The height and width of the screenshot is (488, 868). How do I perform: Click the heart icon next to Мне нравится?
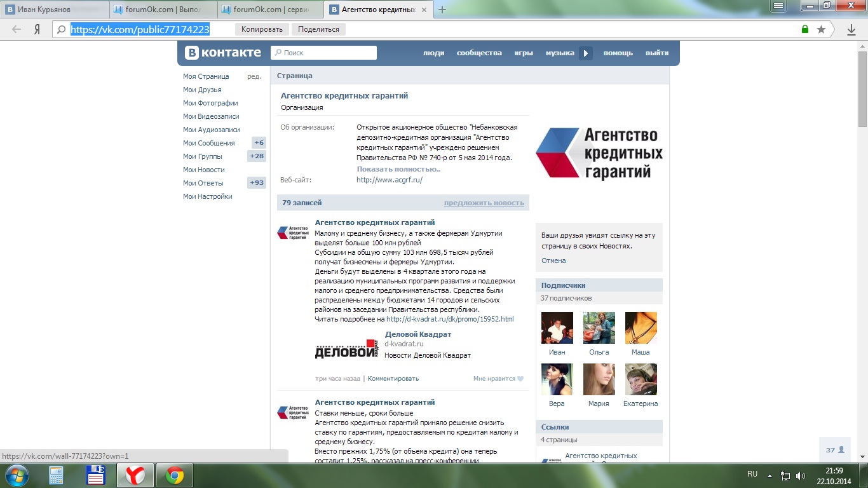520,379
